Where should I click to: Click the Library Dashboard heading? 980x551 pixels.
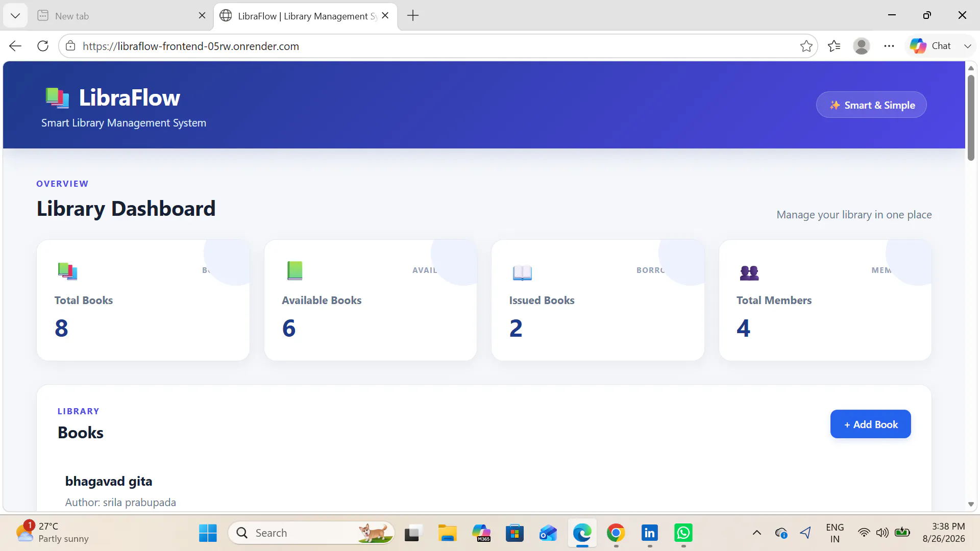coord(126,208)
